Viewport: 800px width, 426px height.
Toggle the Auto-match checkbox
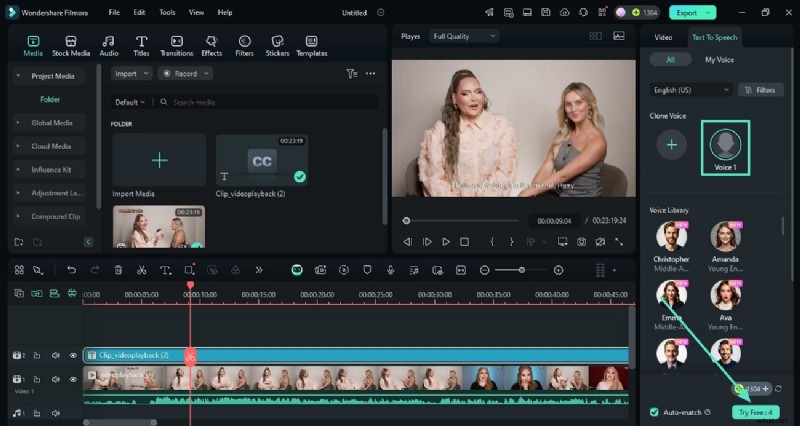click(654, 412)
